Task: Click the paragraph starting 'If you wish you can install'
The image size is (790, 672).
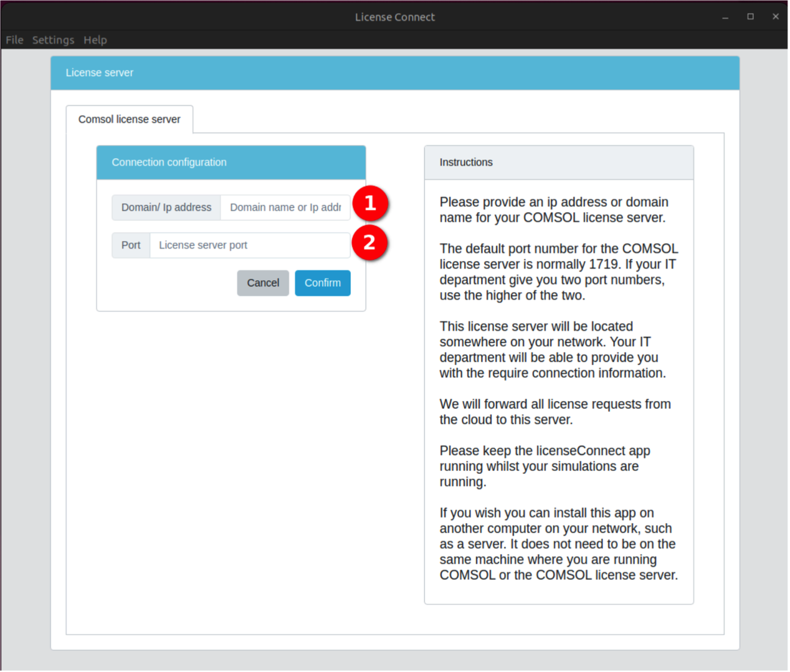Action: [559, 544]
